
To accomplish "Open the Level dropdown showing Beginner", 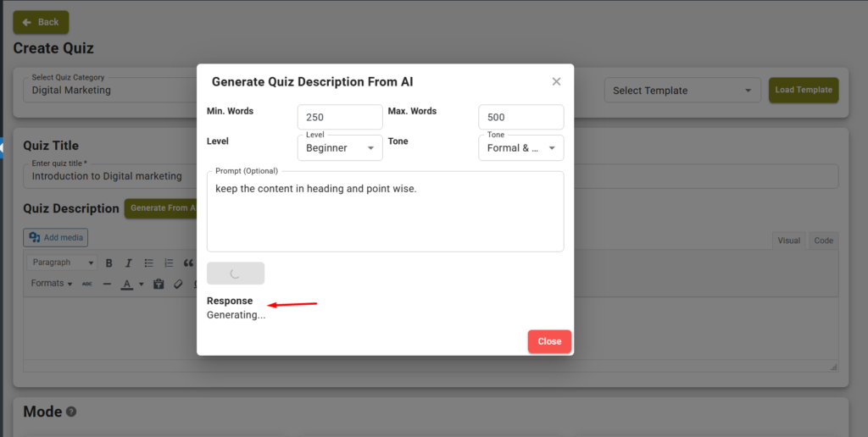I will coord(340,147).
